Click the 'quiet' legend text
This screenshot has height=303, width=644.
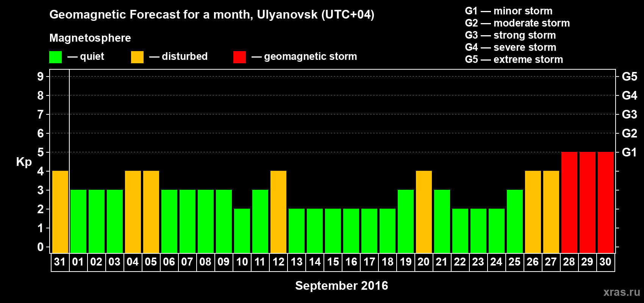pyautogui.click(x=92, y=57)
